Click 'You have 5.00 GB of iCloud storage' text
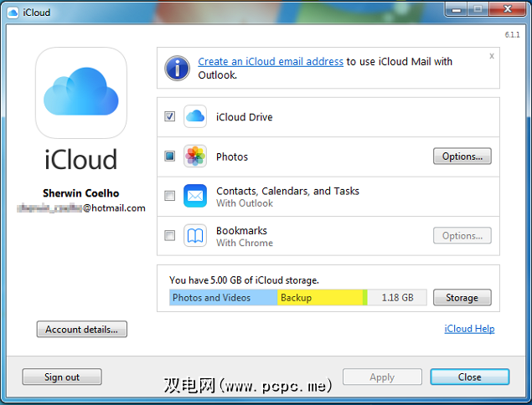532x405 pixels. click(244, 280)
